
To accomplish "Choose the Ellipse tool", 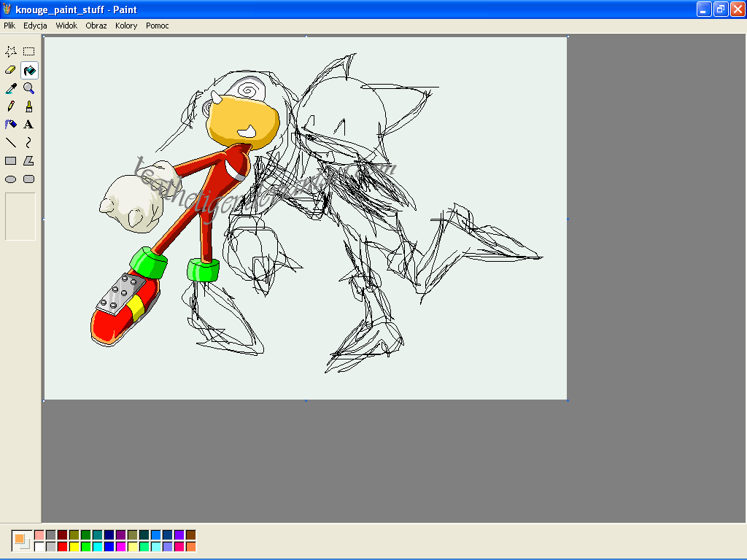I will pos(10,179).
